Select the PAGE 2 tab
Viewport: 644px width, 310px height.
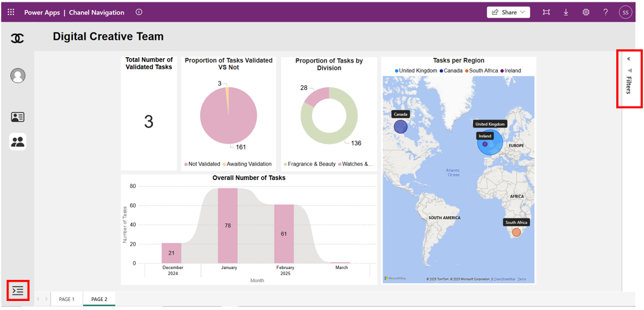tap(99, 299)
